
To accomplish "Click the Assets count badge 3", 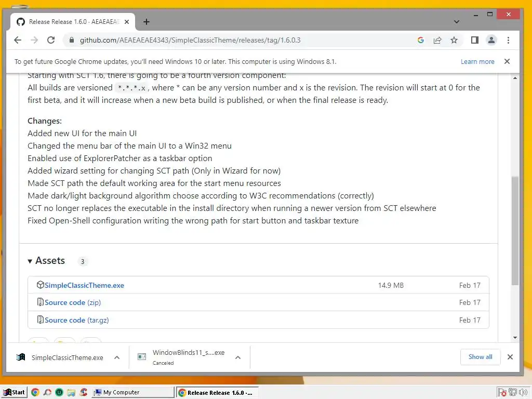I will (83, 262).
